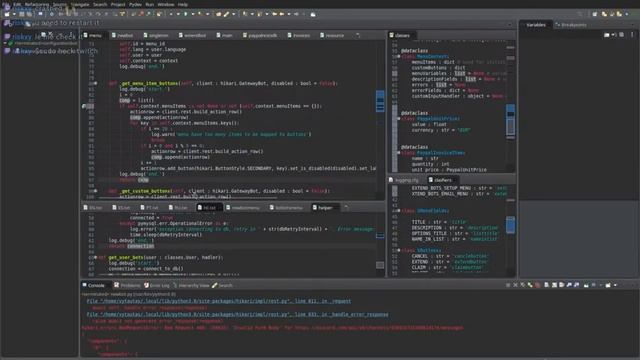The image size is (640, 360).
Task: Collapse the _get_menu_item_buttons method fold
Action: click(x=96, y=83)
